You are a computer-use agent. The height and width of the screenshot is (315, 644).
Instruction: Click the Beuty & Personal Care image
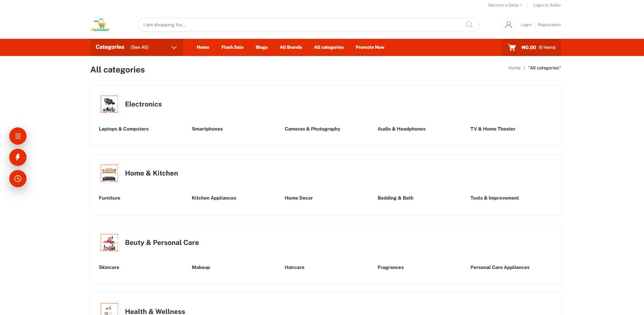pos(109,243)
